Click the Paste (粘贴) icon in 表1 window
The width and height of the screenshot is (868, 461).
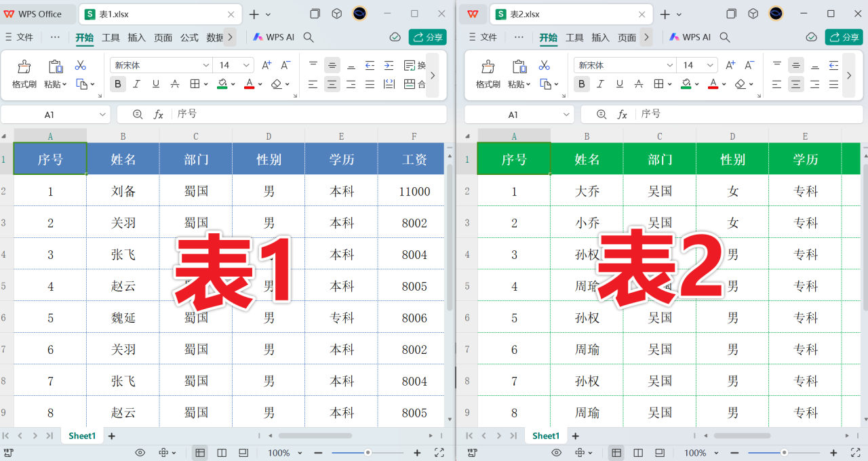pyautogui.click(x=54, y=67)
